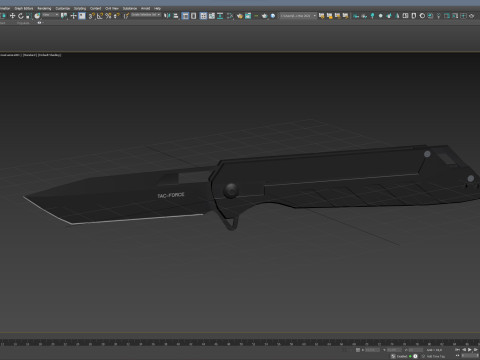Toggle the modeling Ribbon
Viewport: 480px width, 360px height.
[x=203, y=16]
